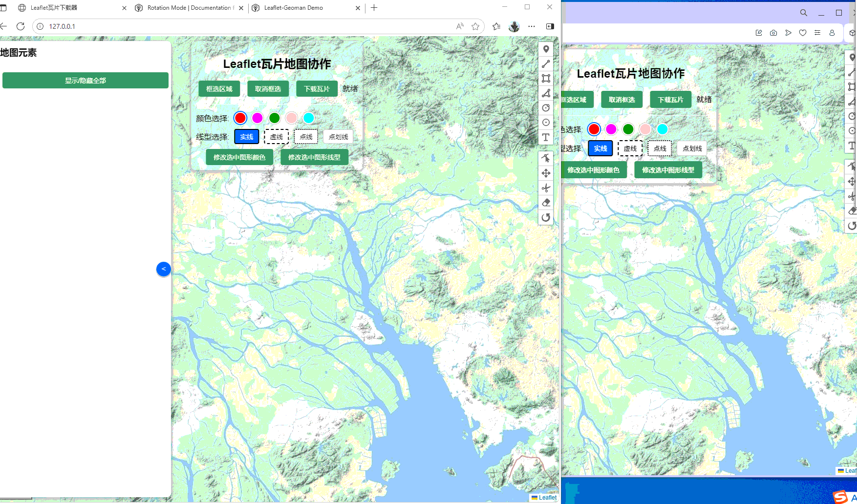857x504 pixels.
Task: Click the browser profile avatar icon
Action: click(514, 26)
